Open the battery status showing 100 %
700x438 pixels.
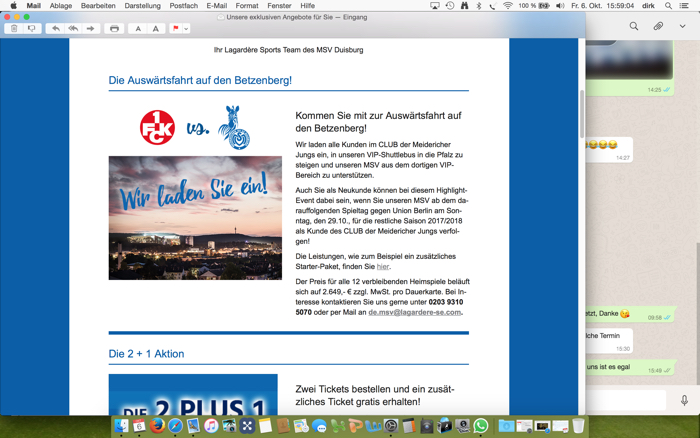[x=534, y=6]
